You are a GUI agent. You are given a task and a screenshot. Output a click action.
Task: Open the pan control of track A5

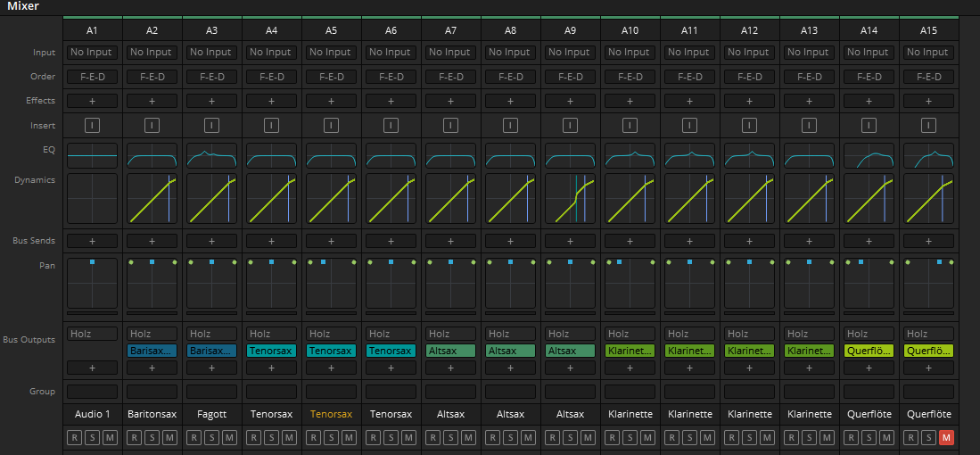coord(331,283)
